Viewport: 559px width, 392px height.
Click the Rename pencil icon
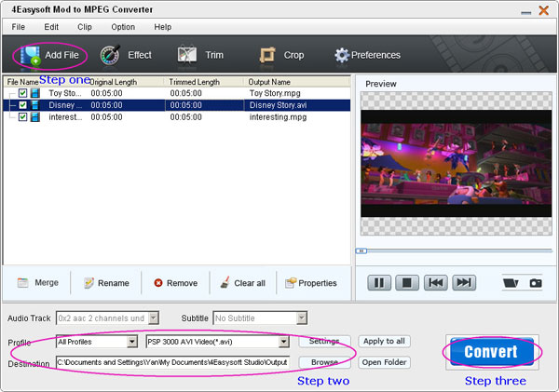[89, 283]
